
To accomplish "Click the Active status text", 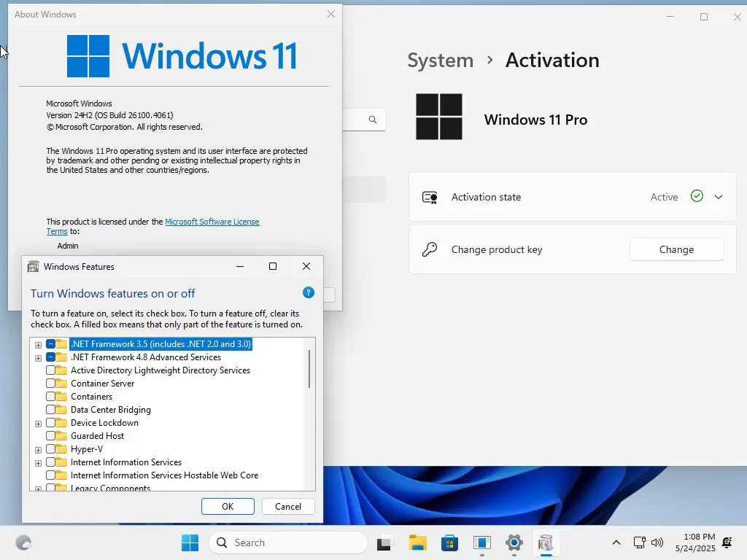I will coord(664,197).
